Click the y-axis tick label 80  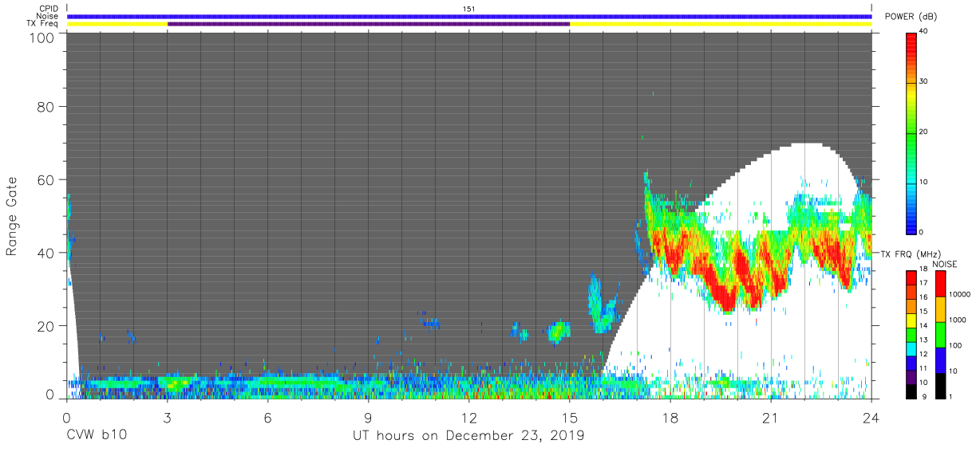(45, 106)
